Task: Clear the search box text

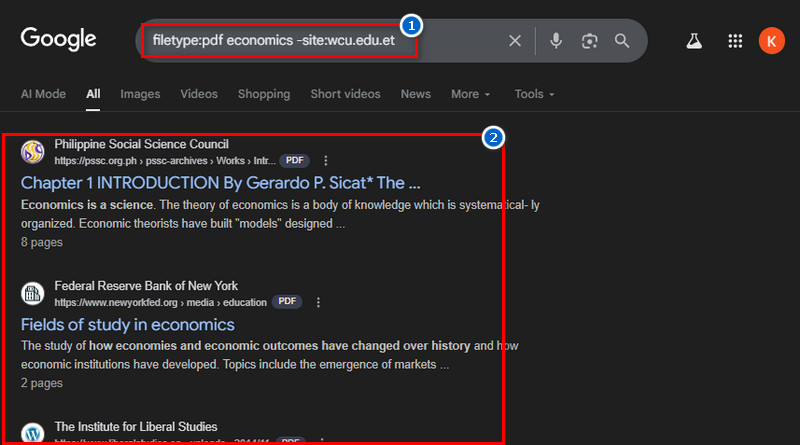Action: tap(515, 41)
